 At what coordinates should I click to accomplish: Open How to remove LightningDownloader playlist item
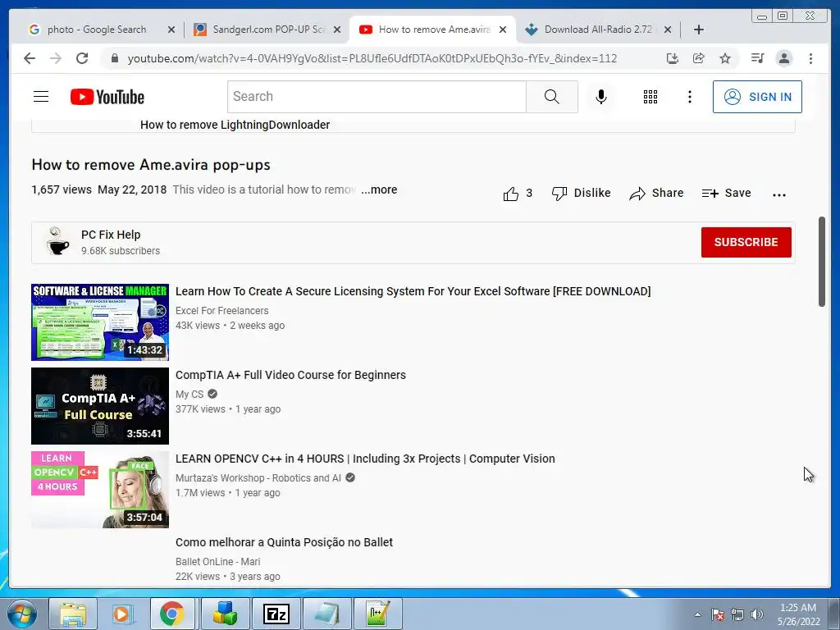(235, 125)
